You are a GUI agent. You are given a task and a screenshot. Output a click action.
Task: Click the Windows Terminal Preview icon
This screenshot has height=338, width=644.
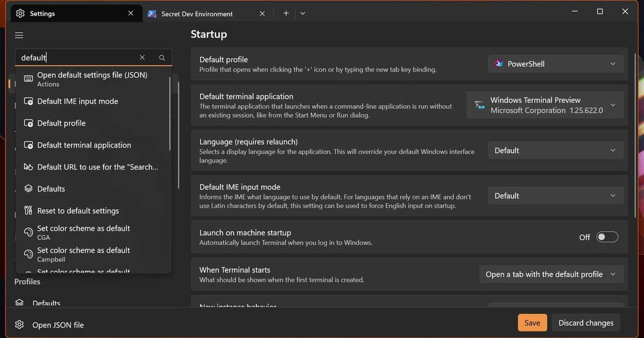(479, 105)
